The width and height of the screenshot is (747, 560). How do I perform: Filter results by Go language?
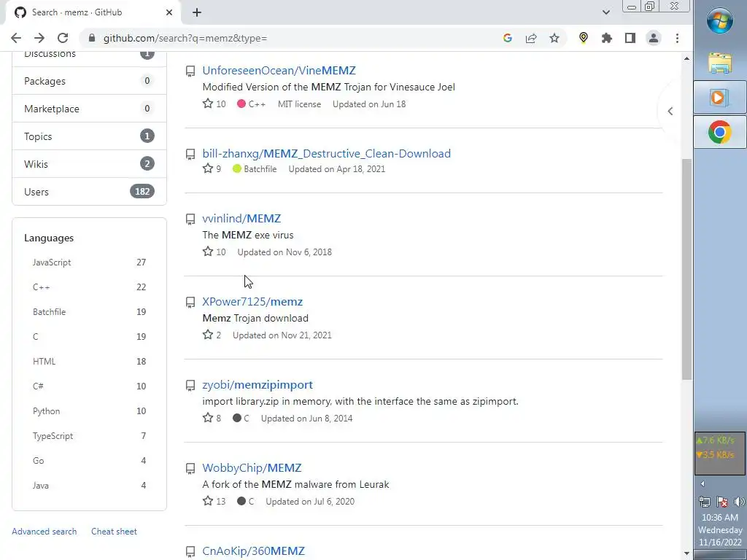[89, 461]
